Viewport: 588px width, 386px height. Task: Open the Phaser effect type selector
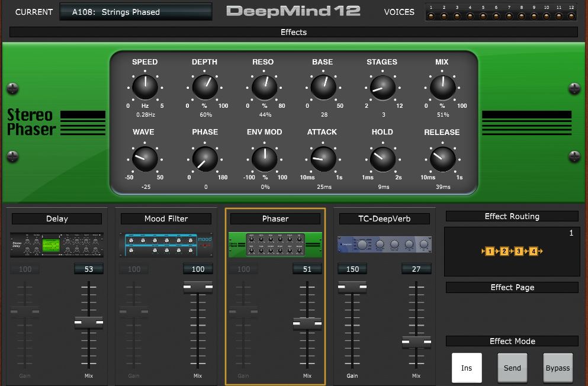(275, 218)
